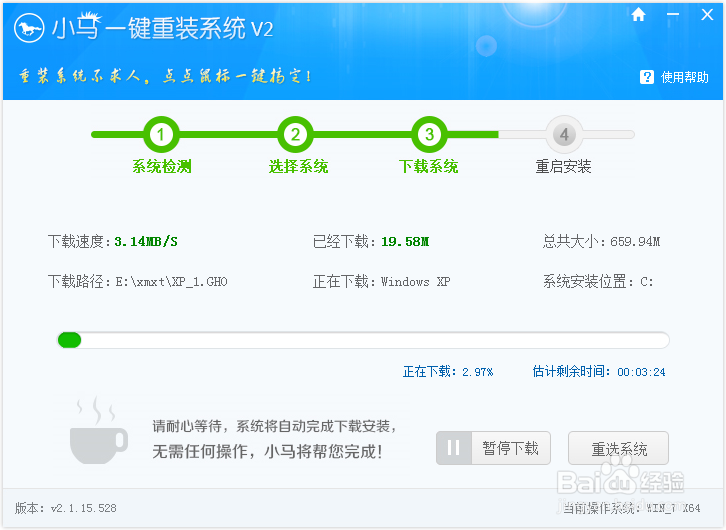
Task: Click the 重启安装 step label
Action: (563, 166)
